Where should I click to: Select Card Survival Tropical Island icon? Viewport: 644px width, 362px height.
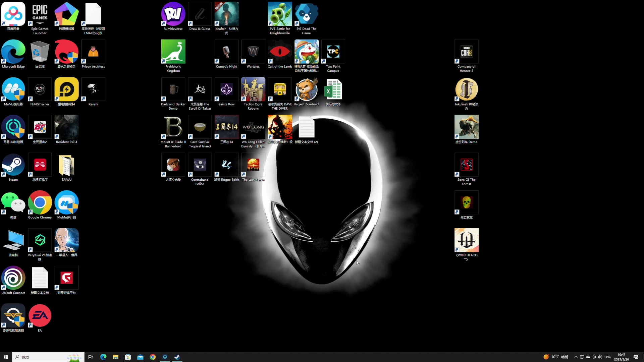[200, 131]
